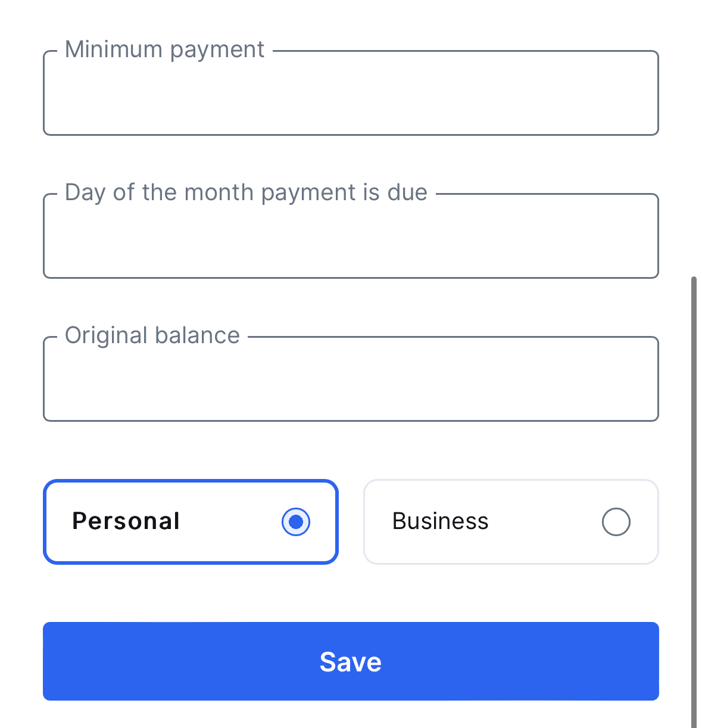The height and width of the screenshot is (728, 702).
Task: Click the scrollbar track above the thumb
Action: pos(694,137)
